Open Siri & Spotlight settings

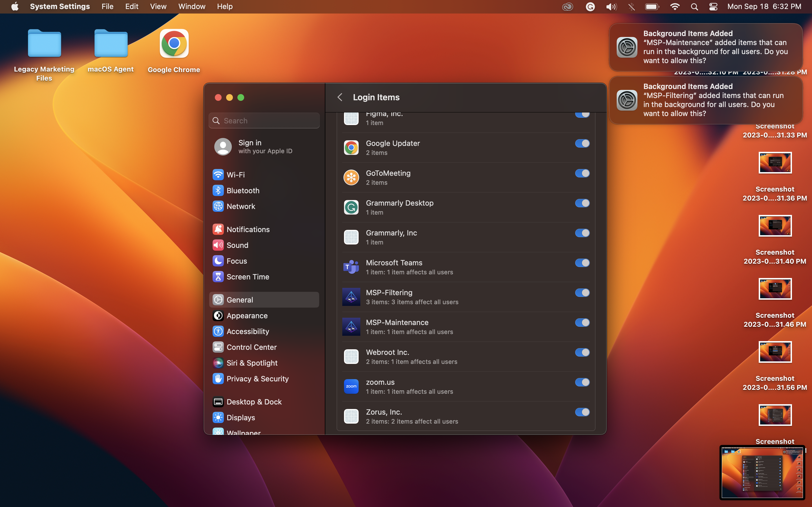252,363
